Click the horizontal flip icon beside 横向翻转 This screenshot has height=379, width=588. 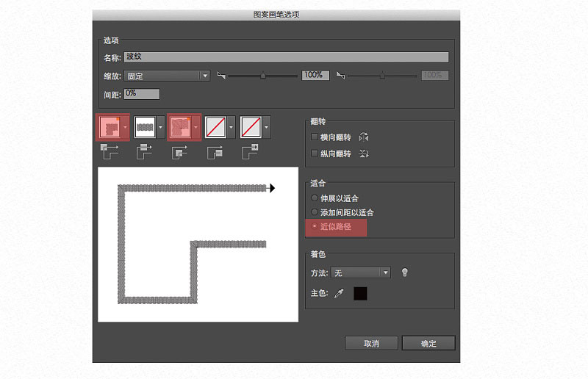click(x=364, y=137)
